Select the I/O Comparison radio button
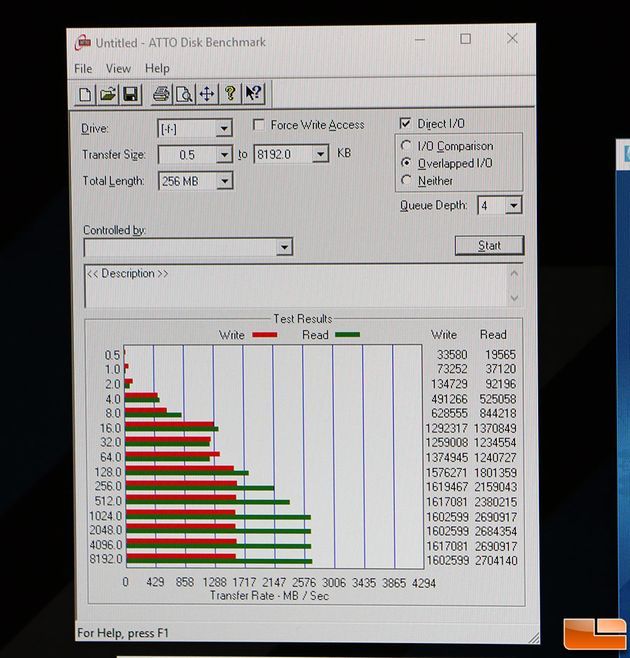 click(x=406, y=146)
